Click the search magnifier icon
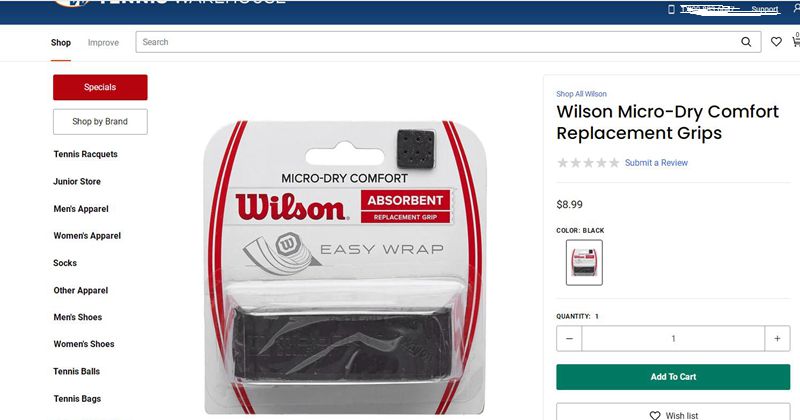This screenshot has width=800, height=420. [x=746, y=42]
